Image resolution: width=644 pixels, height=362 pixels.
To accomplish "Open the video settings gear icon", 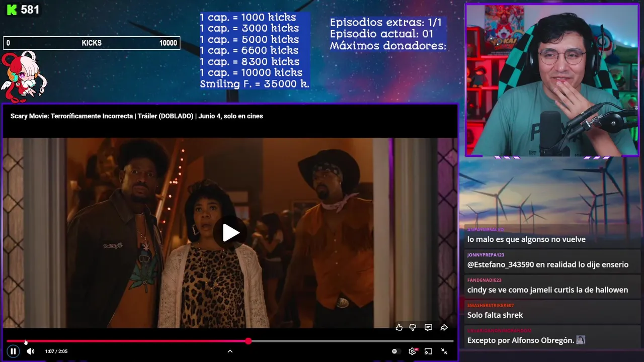I will 412,351.
